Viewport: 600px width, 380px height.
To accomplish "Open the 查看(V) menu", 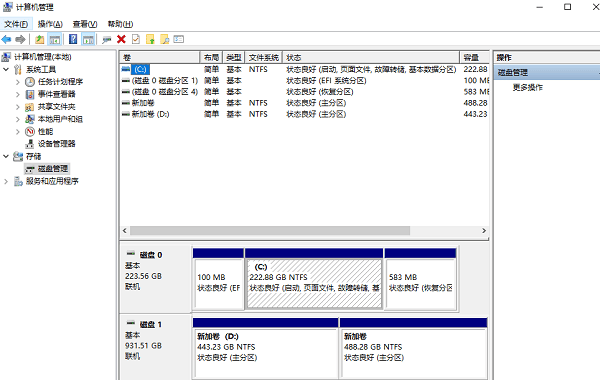I will pos(85,24).
